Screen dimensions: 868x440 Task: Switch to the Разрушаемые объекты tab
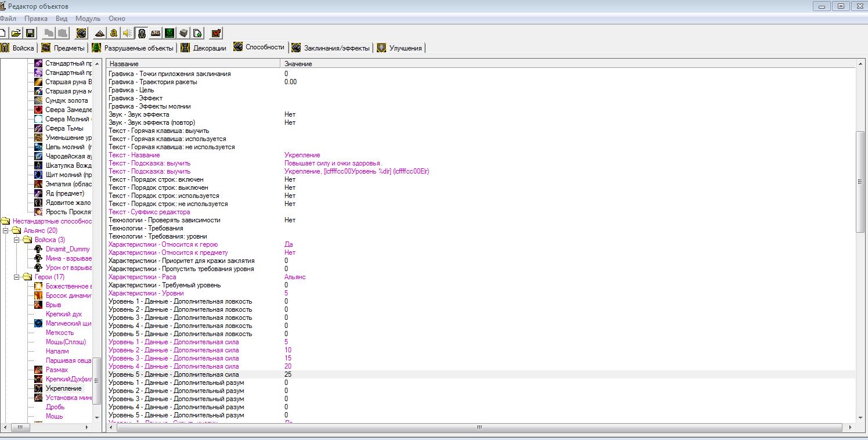(138, 48)
